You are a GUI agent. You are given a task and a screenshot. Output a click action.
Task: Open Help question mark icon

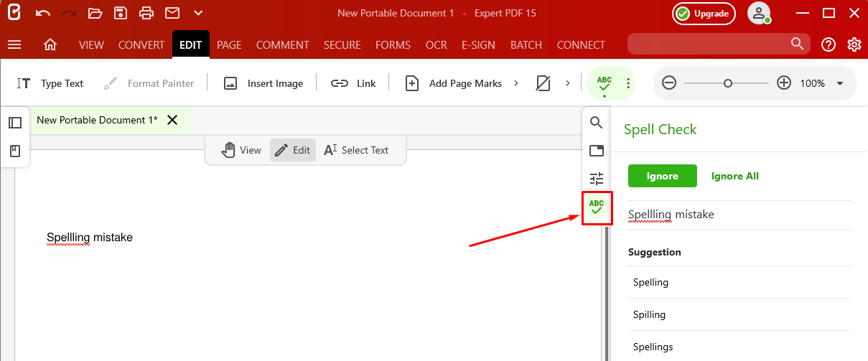tap(829, 44)
